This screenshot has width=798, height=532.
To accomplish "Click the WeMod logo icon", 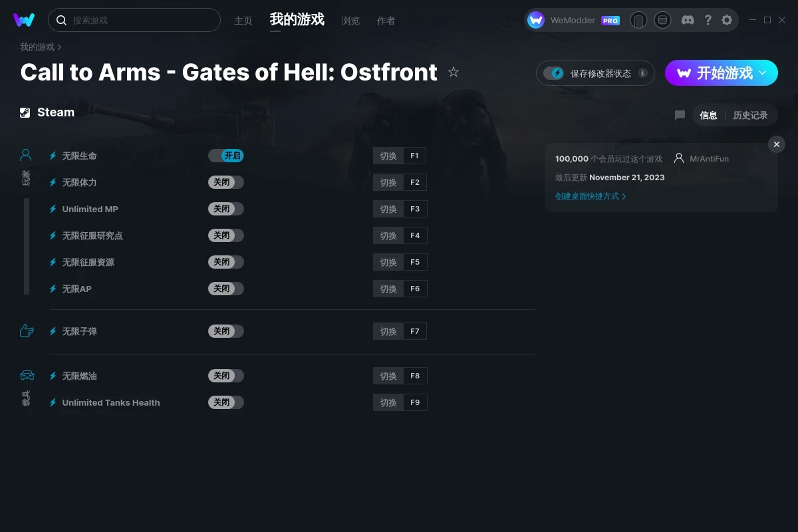I will [x=24, y=20].
